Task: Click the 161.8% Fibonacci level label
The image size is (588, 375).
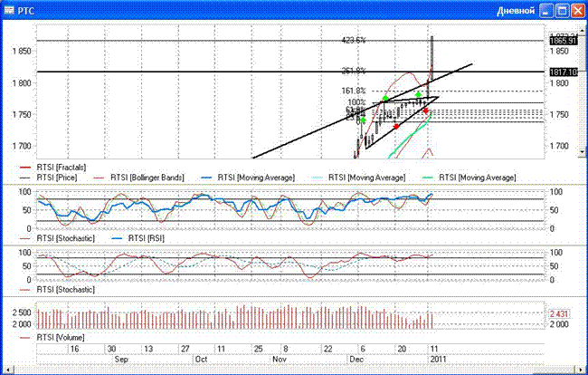Action: 354,91
